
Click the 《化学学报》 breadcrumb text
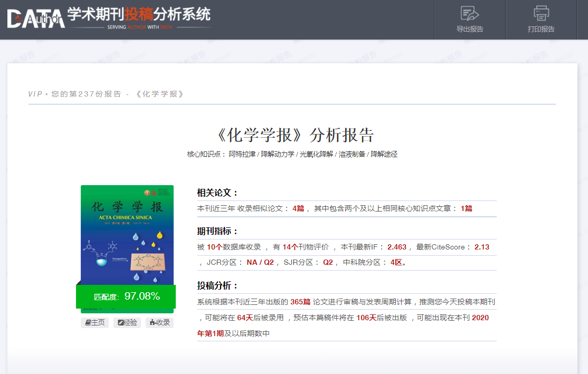pyautogui.click(x=159, y=94)
